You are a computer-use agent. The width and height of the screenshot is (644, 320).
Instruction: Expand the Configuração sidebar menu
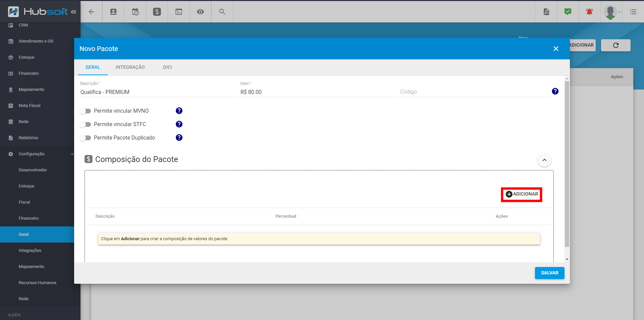click(x=40, y=154)
